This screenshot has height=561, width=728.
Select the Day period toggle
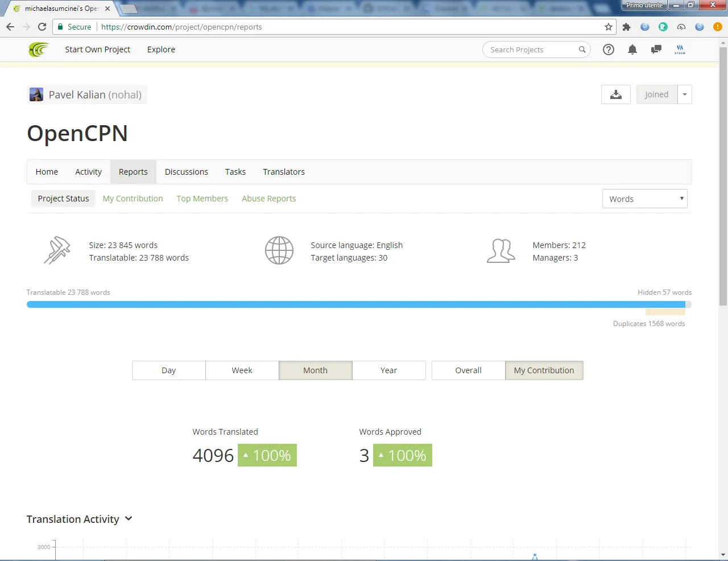169,370
